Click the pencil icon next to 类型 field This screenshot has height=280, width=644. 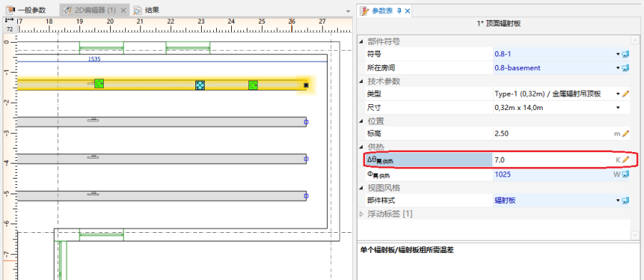(x=625, y=94)
